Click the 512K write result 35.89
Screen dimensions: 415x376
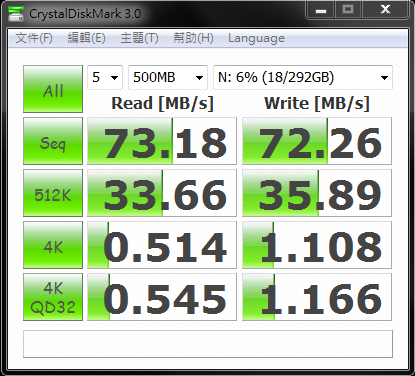point(317,193)
